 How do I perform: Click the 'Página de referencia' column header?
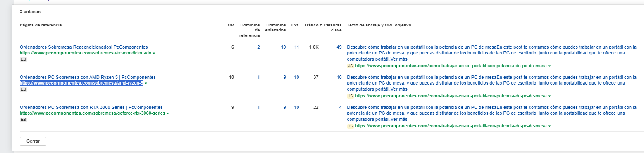tap(41, 25)
